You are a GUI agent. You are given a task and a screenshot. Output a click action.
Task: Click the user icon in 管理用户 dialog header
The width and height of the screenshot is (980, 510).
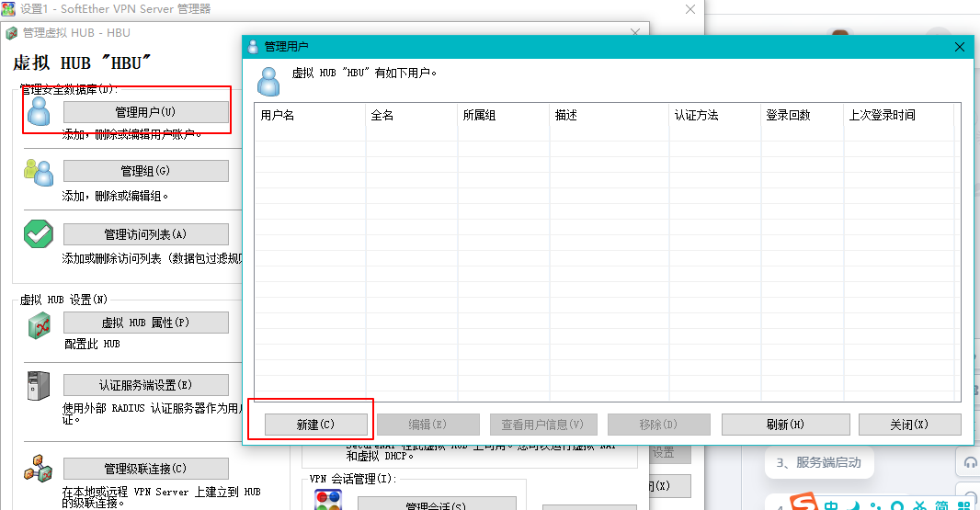coord(268,82)
